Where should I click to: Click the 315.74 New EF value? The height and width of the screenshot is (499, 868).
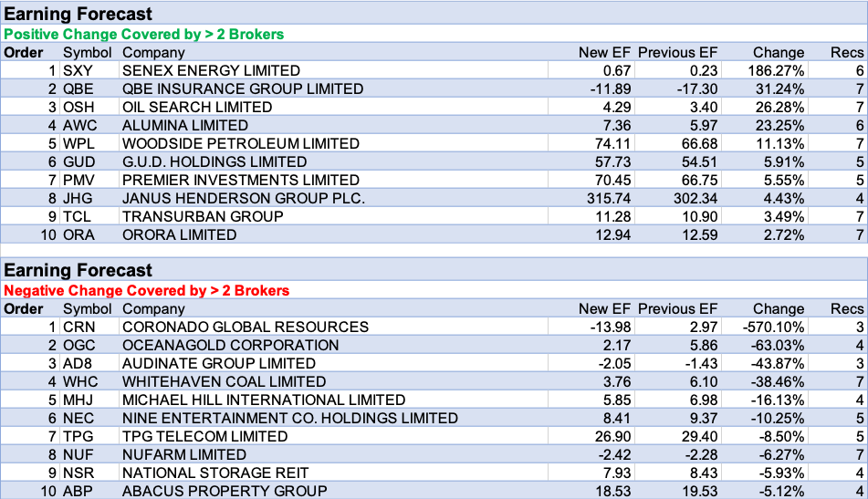[x=604, y=198]
